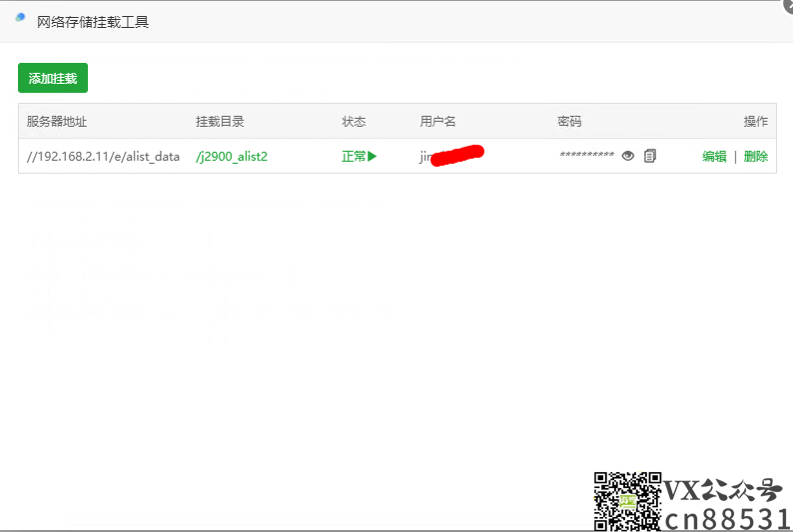
Task: Click the 挂载目录 column header
Action: [x=220, y=121]
